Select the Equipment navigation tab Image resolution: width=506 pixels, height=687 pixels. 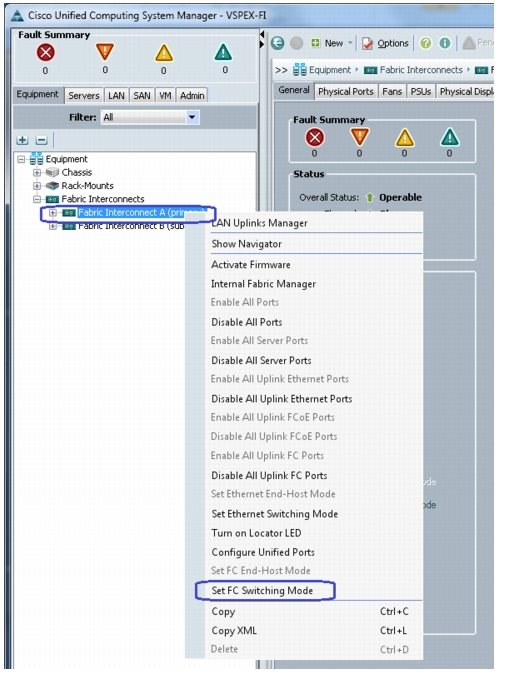click(x=38, y=94)
